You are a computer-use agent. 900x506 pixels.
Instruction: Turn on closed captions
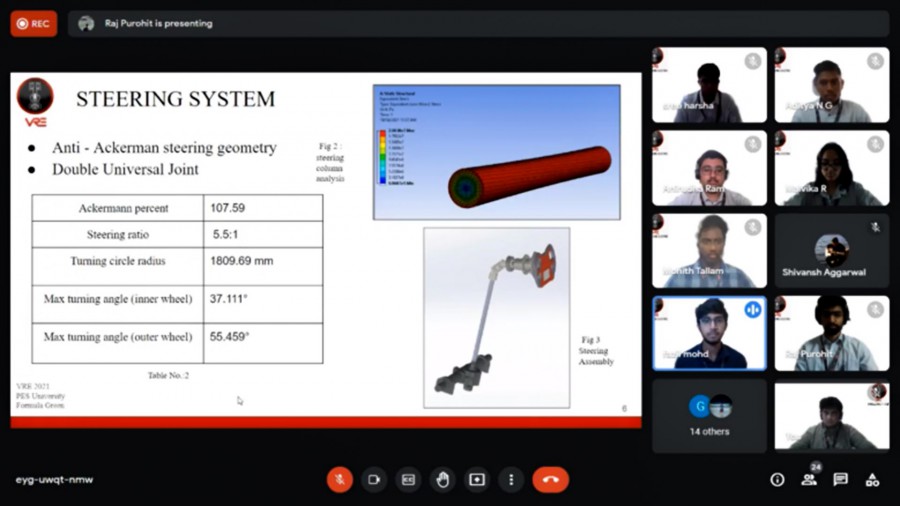pos(408,480)
